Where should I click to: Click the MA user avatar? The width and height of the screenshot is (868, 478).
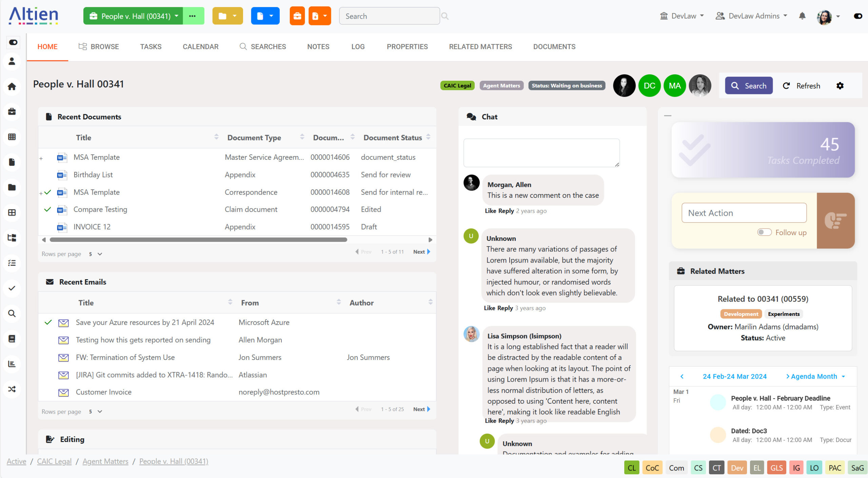674,86
